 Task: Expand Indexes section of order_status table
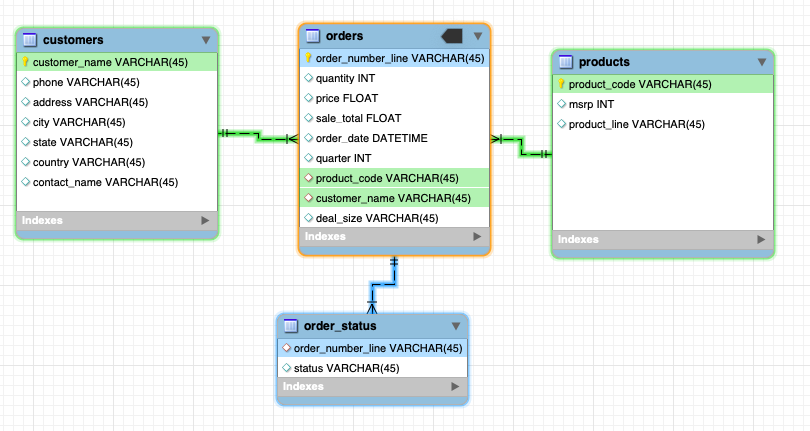click(456, 386)
